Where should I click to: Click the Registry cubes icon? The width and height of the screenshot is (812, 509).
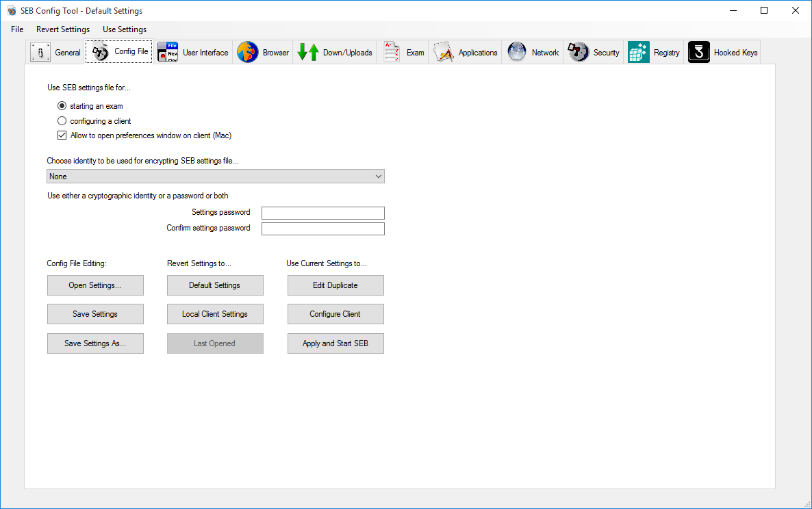point(639,52)
